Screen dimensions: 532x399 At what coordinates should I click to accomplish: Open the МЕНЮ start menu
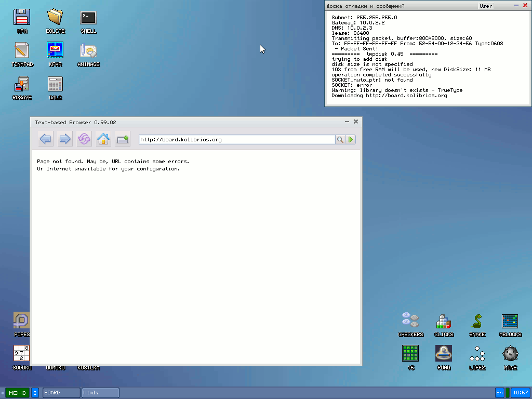click(17, 393)
